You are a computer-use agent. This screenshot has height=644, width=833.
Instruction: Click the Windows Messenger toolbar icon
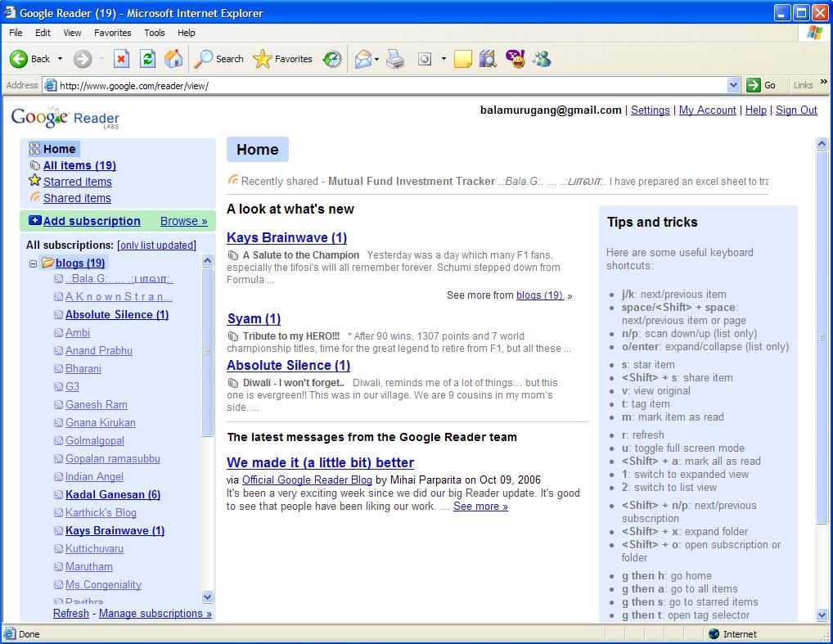pos(541,59)
